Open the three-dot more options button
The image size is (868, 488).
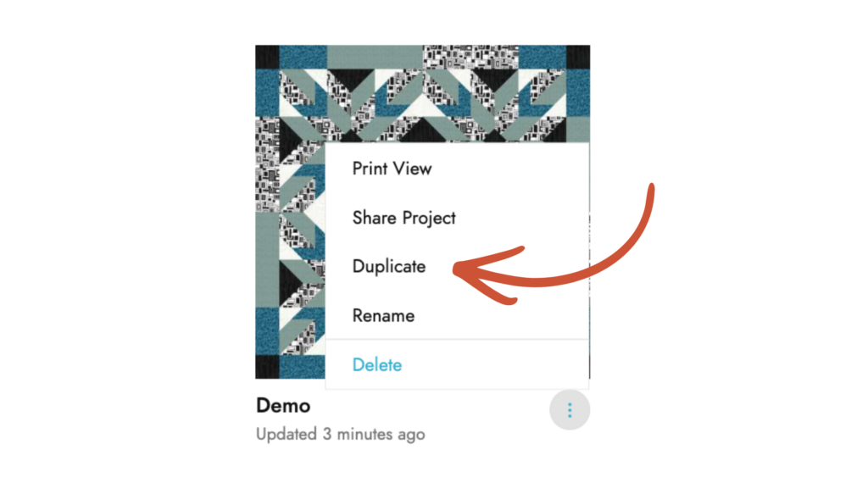point(570,411)
